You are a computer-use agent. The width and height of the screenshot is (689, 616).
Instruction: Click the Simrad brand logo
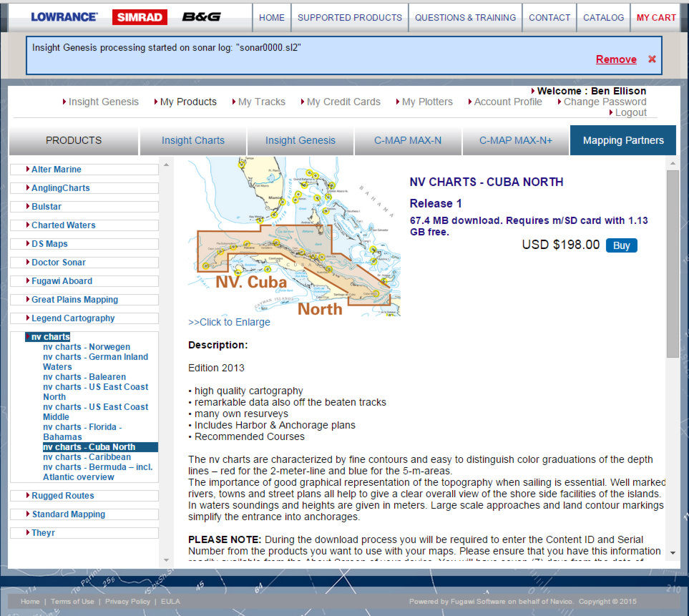coord(140,17)
